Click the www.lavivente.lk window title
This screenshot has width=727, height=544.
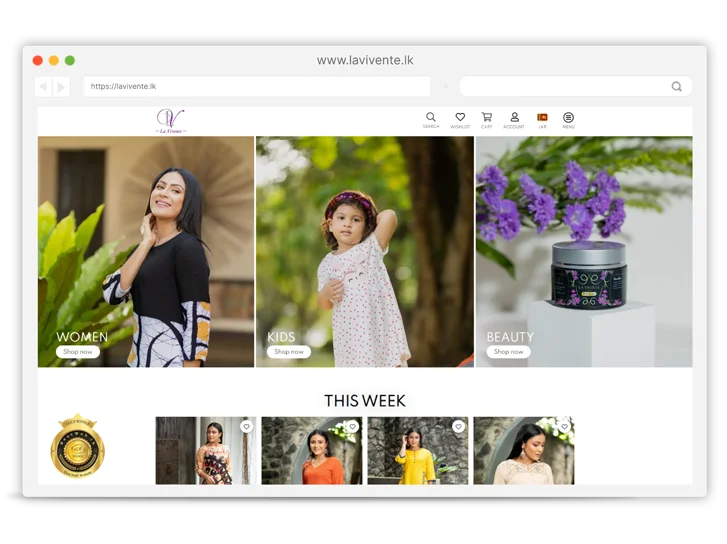tap(365, 60)
